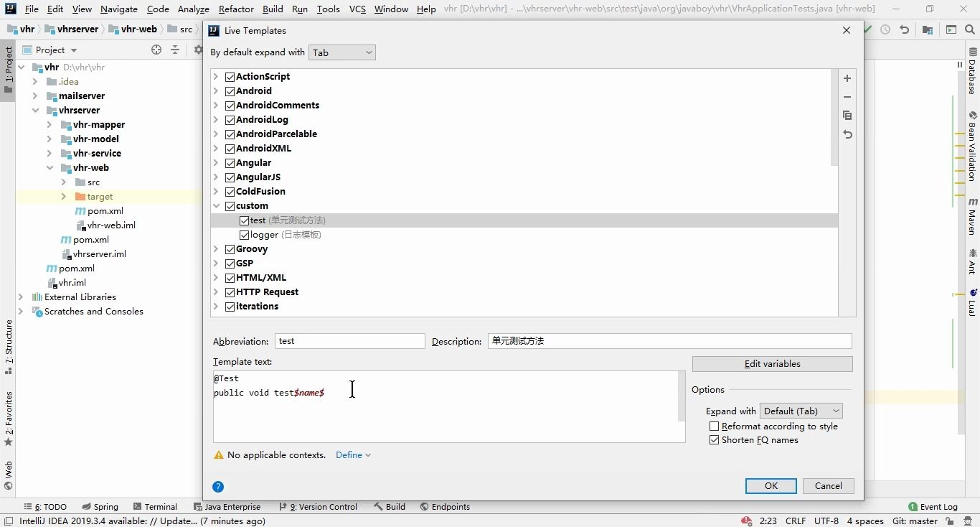The height and width of the screenshot is (527, 980).
Task: Add a new live template with plus icon
Action: 847,78
